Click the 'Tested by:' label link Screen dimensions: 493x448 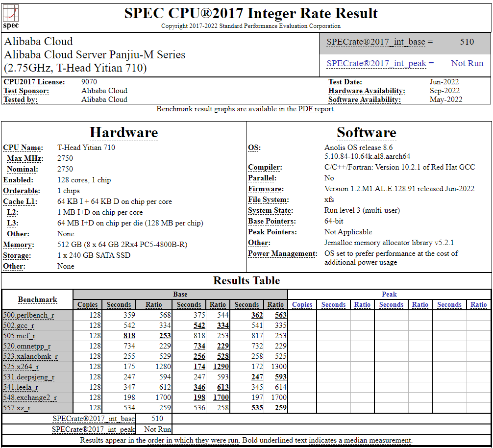point(21,100)
